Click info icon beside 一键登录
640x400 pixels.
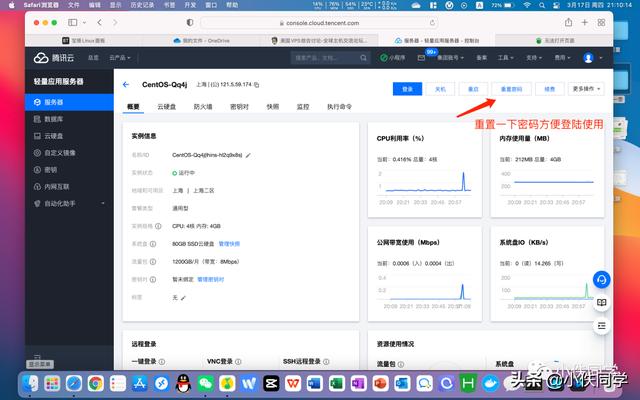pos(162,362)
